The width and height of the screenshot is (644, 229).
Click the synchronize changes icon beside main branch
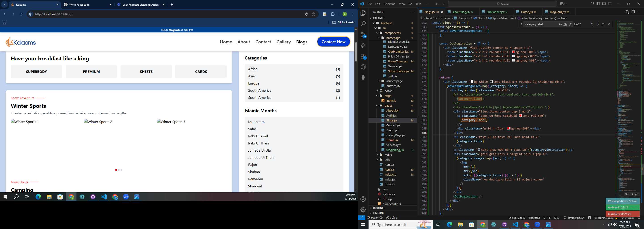tap(381, 218)
